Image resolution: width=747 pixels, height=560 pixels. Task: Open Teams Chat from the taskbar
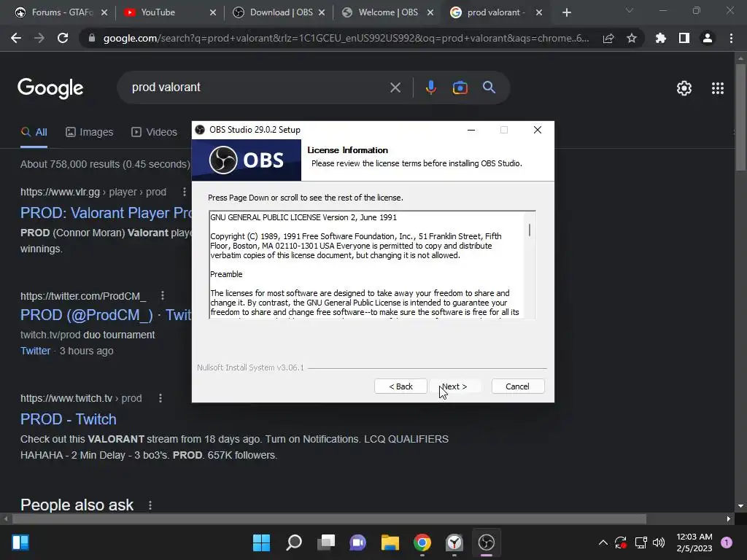tap(357, 542)
